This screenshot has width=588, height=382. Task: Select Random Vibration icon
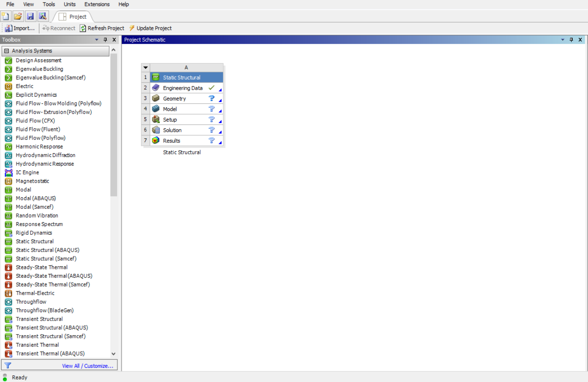click(8, 216)
